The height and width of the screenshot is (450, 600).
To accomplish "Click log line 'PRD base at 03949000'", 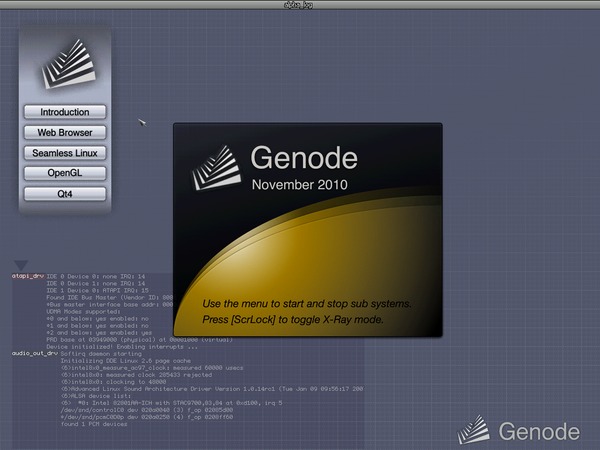I will (139, 340).
